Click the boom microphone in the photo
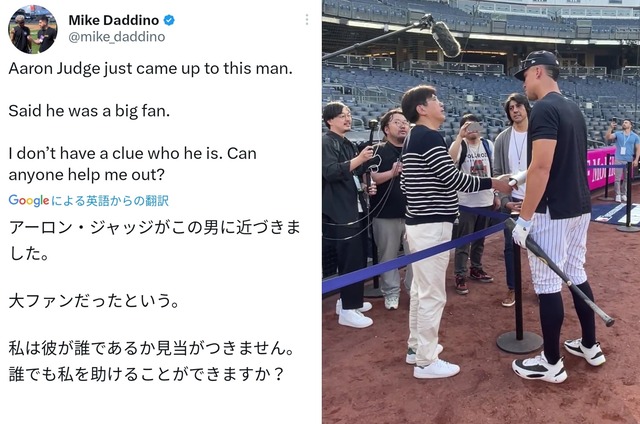 (x=445, y=38)
